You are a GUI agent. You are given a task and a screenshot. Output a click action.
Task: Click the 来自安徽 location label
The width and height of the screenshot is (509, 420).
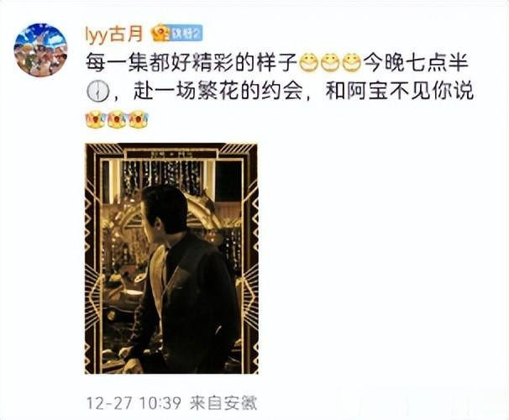[223, 403]
